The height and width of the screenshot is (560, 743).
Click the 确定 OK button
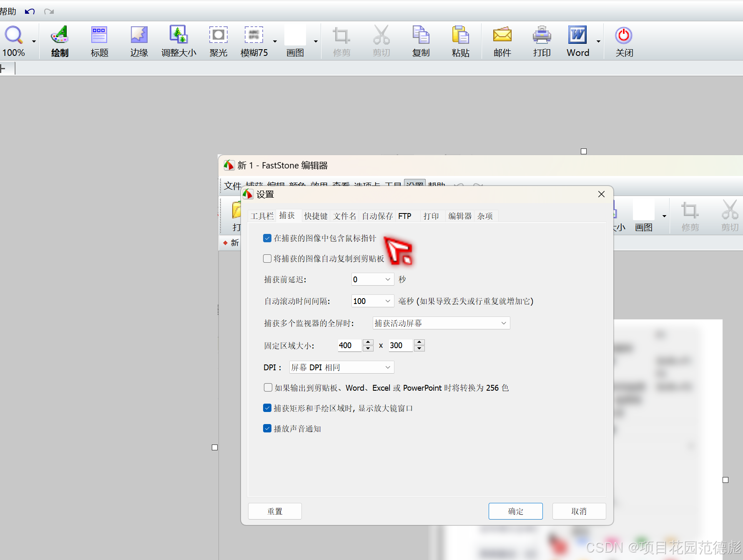pos(516,511)
